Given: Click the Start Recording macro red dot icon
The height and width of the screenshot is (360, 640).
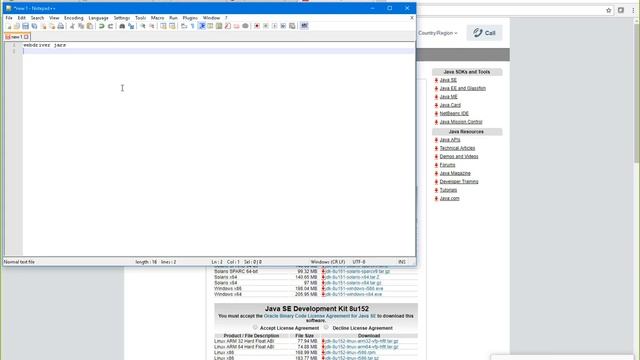Looking at the screenshot, I should [257, 26].
